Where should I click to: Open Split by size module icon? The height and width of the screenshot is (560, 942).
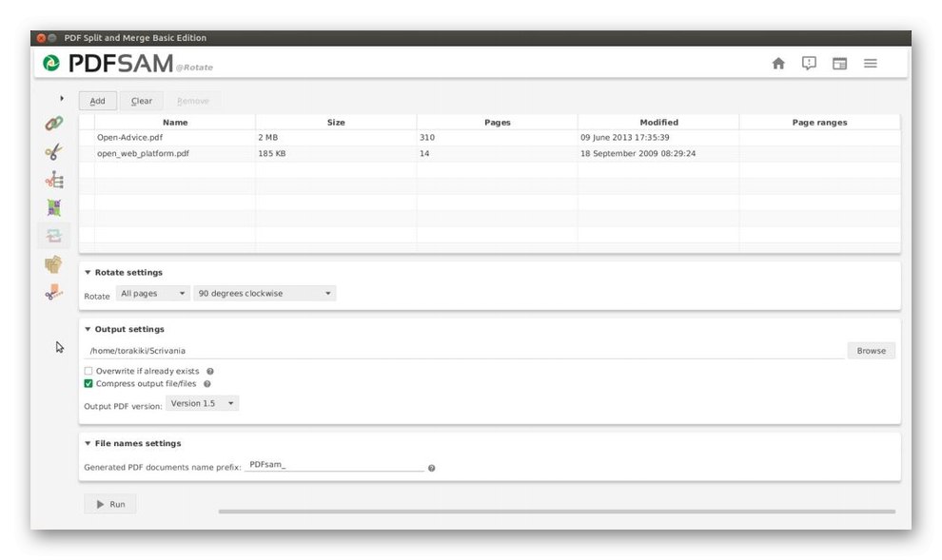pyautogui.click(x=54, y=292)
